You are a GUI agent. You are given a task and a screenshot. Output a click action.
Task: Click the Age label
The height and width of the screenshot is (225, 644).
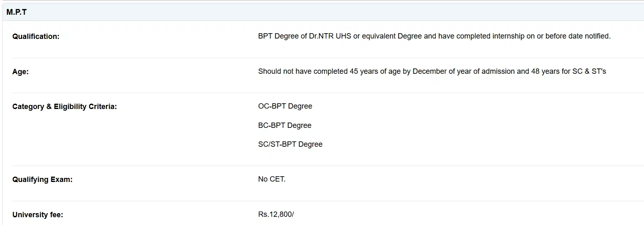click(x=21, y=72)
